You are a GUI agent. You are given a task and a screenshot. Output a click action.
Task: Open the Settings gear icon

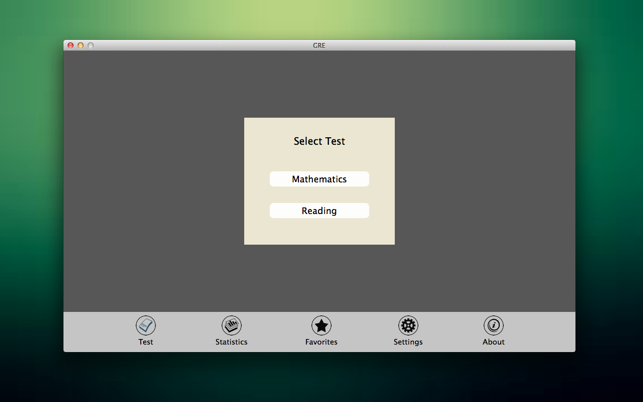[x=408, y=325]
